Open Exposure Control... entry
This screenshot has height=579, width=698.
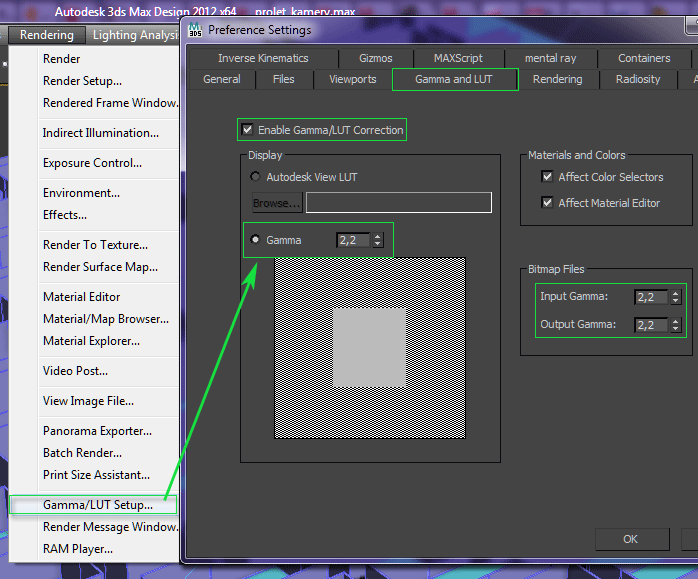pyautogui.click(x=94, y=163)
